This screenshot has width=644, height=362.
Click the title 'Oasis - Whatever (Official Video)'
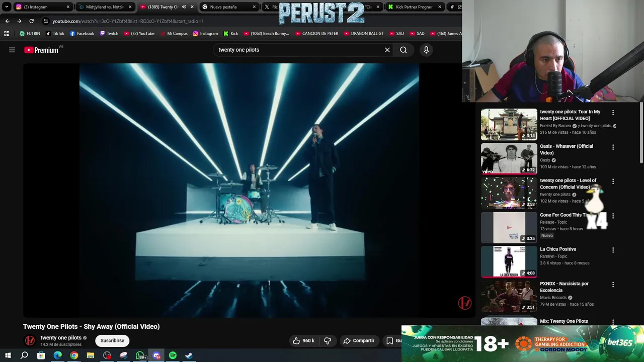click(x=567, y=149)
